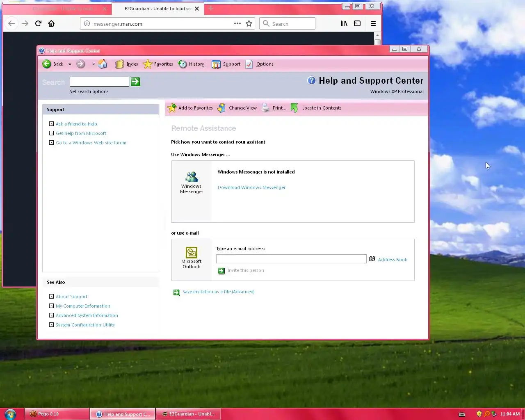
Task: Open System Configuration Utility link
Action: (85, 325)
